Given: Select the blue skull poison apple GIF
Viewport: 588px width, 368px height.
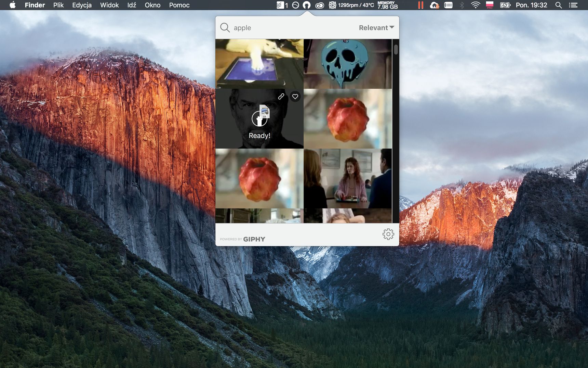Looking at the screenshot, I should 348,64.
